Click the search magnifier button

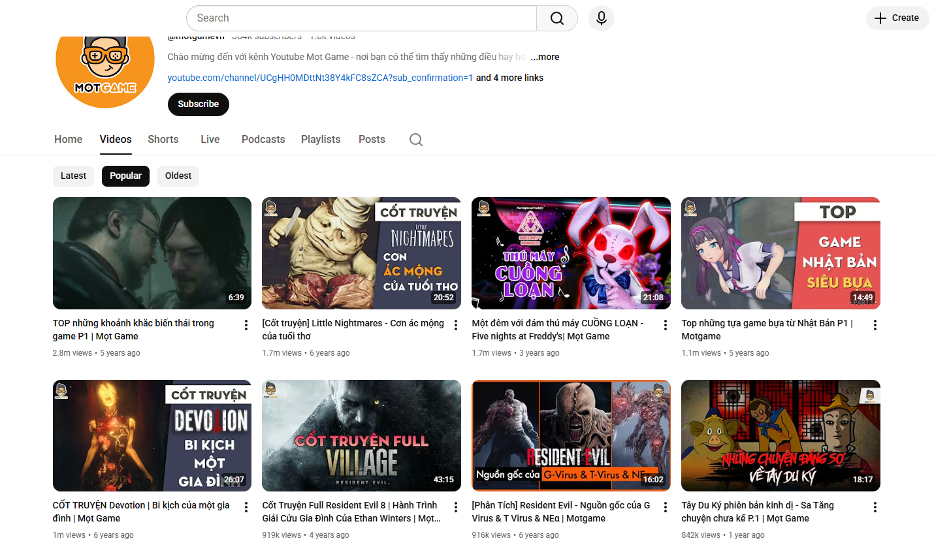pos(556,18)
